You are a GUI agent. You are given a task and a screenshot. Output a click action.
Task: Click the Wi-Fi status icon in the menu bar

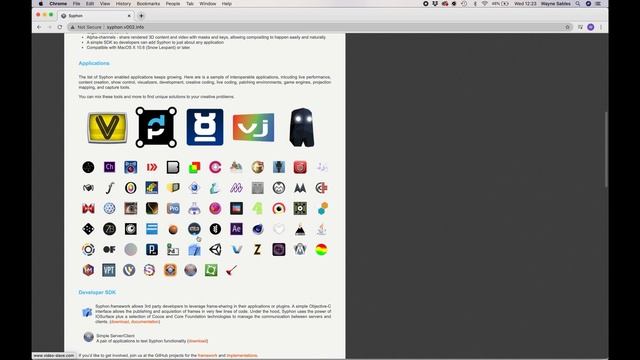[484, 4]
